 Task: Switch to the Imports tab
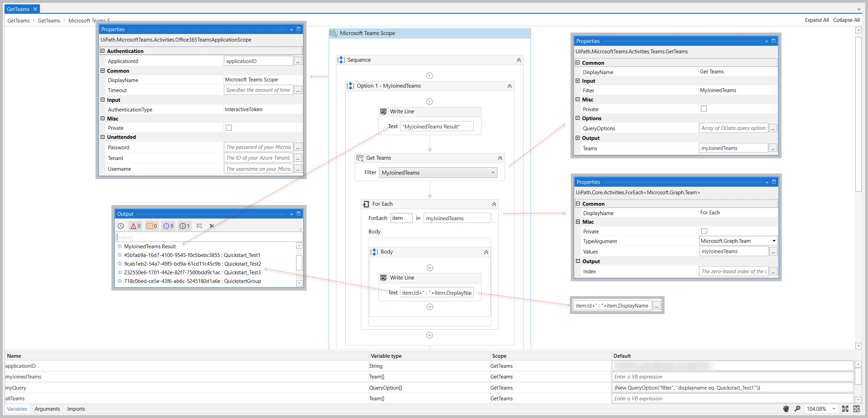coord(76,409)
